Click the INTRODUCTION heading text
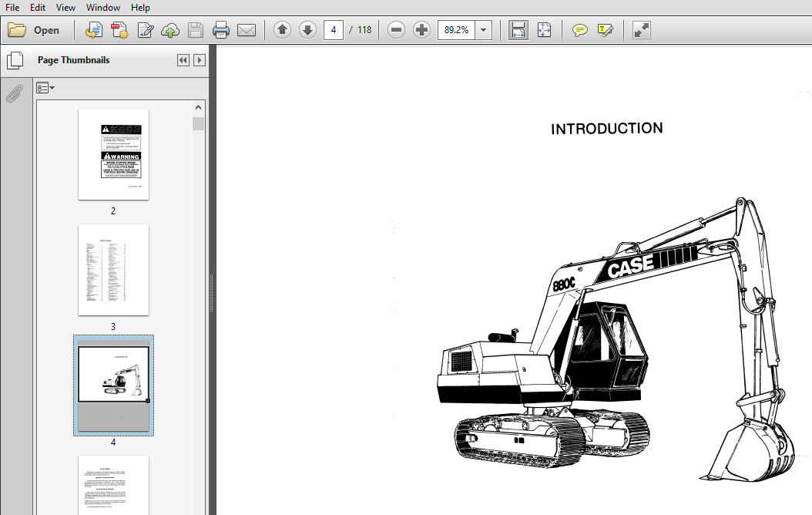The image size is (812, 515). point(607,129)
